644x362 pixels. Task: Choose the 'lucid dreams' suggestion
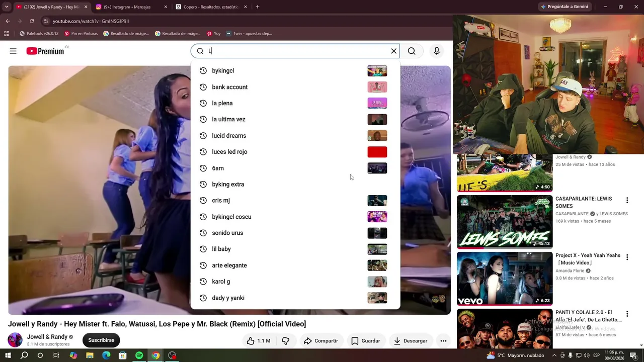point(295,136)
